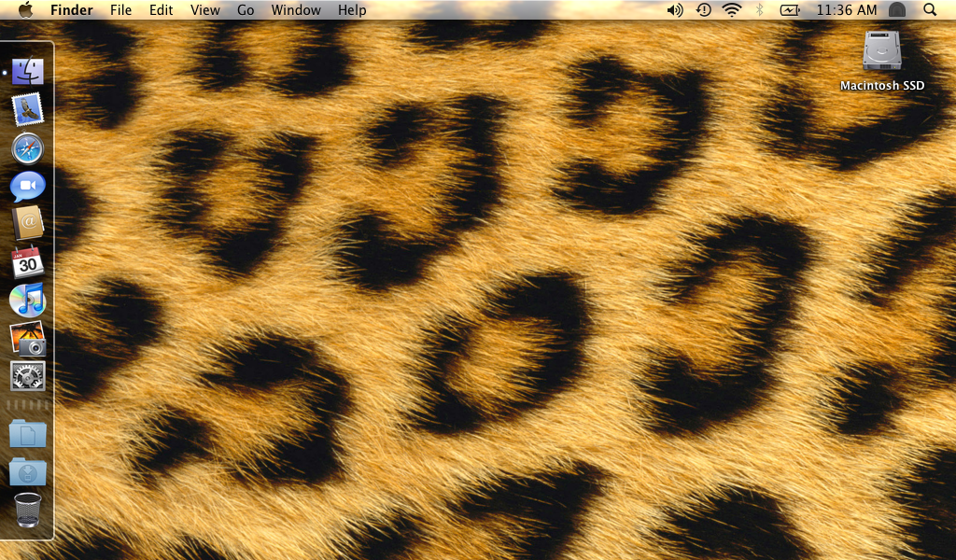Open Finder from the Dock
The image size is (956, 560).
coord(27,72)
